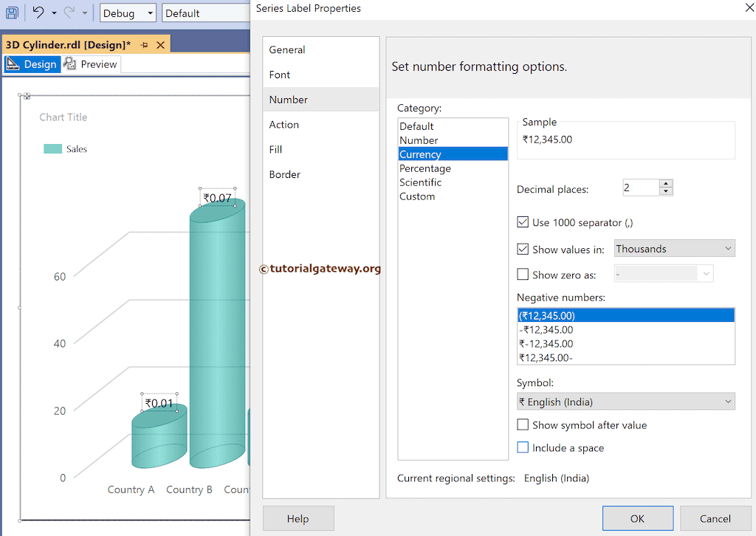Image resolution: width=756 pixels, height=536 pixels.
Task: Undo the last action
Action: pyautogui.click(x=38, y=13)
